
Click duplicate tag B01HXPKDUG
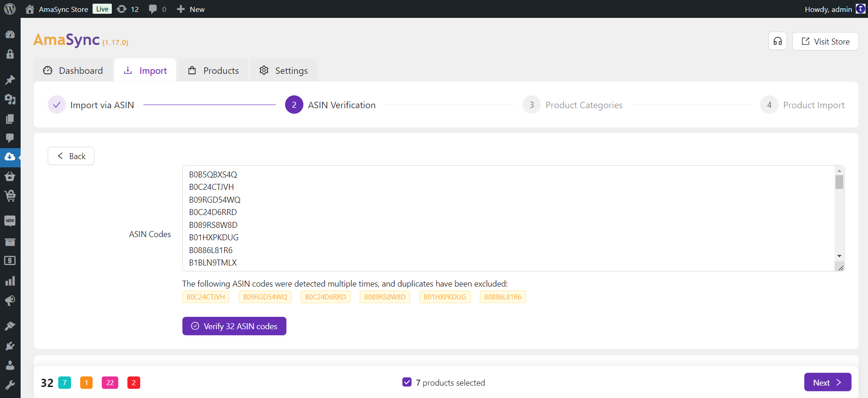pos(445,297)
